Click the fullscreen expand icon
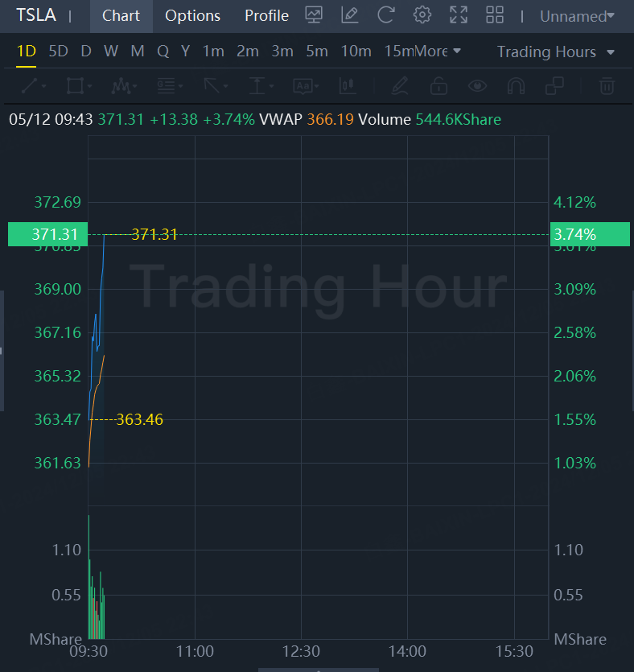Screen dimensions: 634x672 [459, 15]
